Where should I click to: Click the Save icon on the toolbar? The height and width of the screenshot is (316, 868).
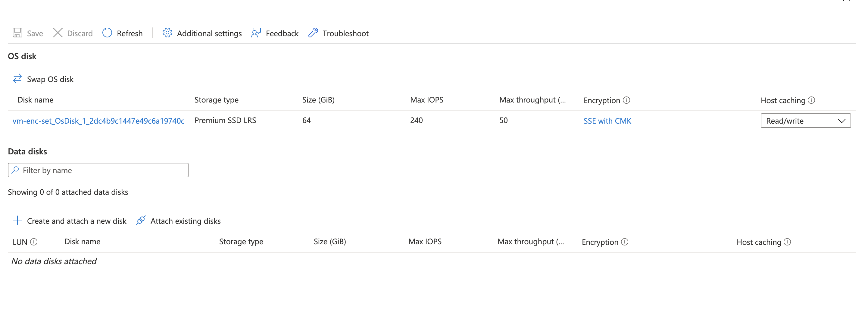17,33
